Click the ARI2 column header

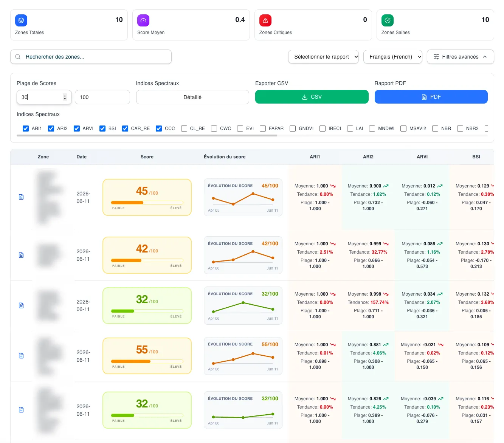click(x=368, y=157)
